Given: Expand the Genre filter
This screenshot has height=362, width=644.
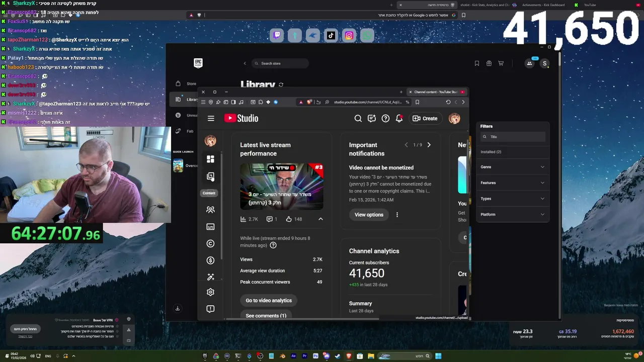Looking at the screenshot, I should point(512,167).
